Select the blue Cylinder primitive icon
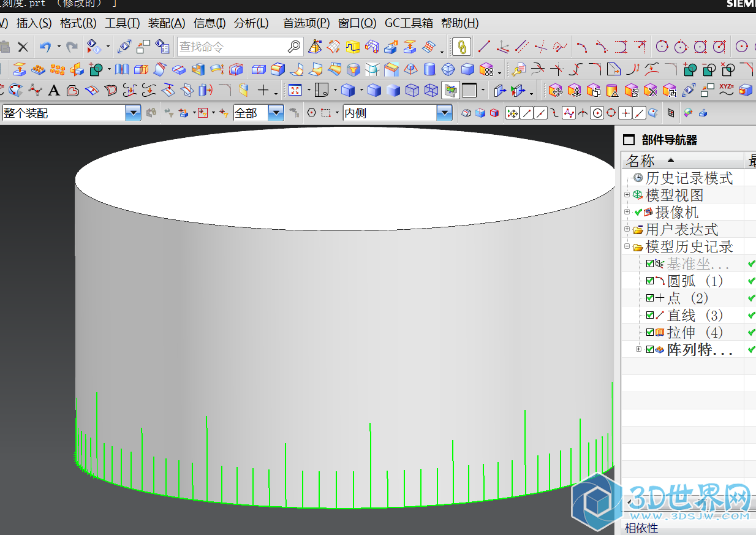Screen dimensions: 756x535 (429, 69)
